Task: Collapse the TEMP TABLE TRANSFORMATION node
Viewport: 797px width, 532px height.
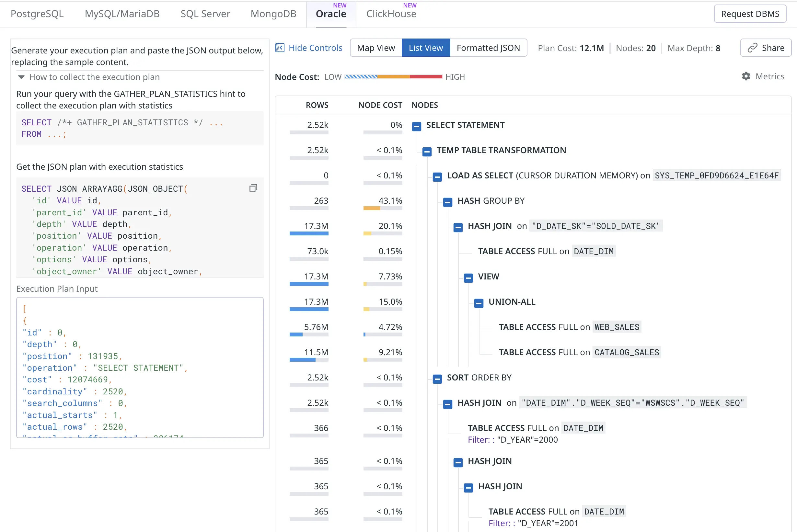Action: pos(427,151)
